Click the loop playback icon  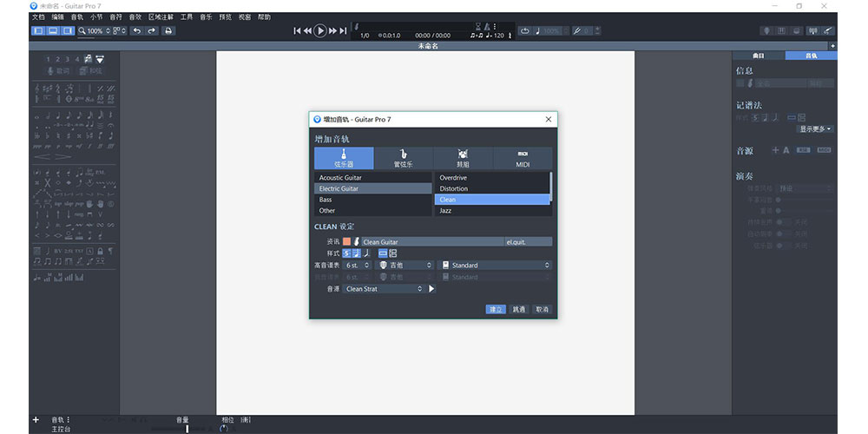[x=524, y=31]
